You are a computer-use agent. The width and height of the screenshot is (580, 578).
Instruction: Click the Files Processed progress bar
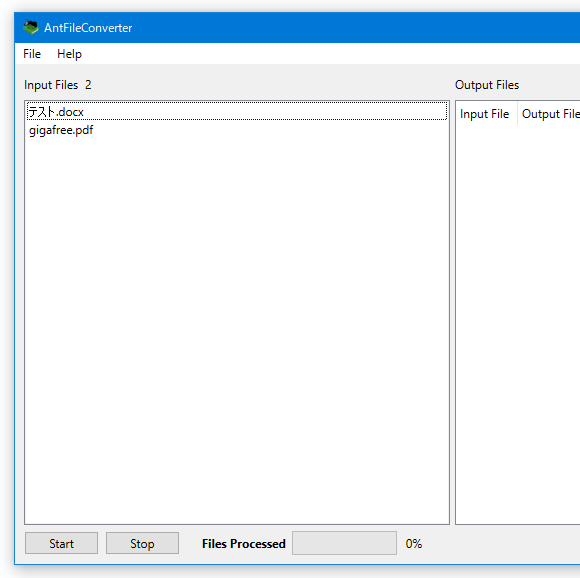(344, 543)
